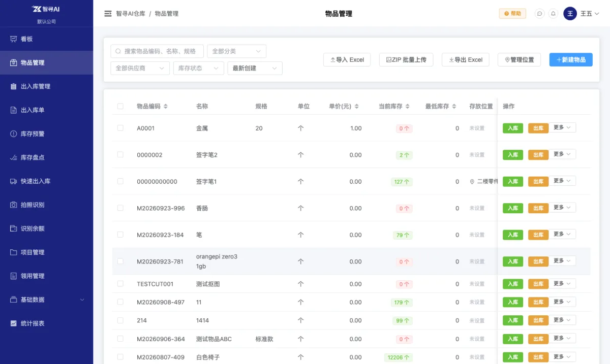Click the 出入库单 document sidebar icon

14,110
